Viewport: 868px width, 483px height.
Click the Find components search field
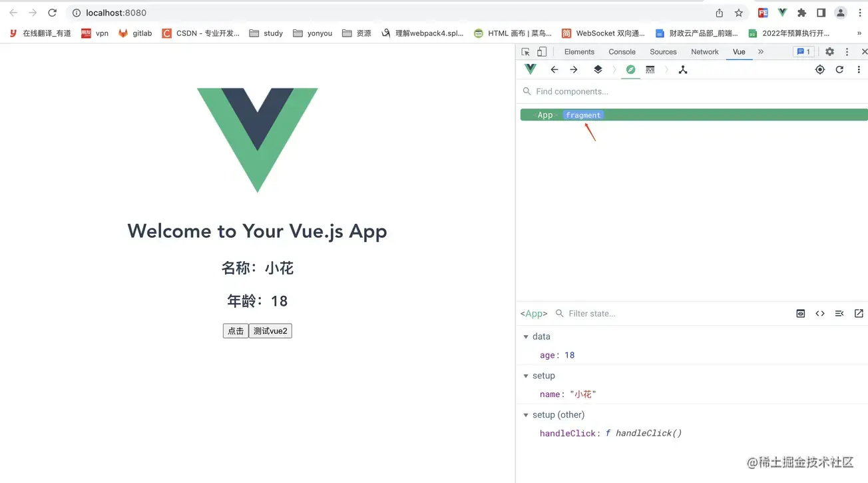click(x=692, y=91)
